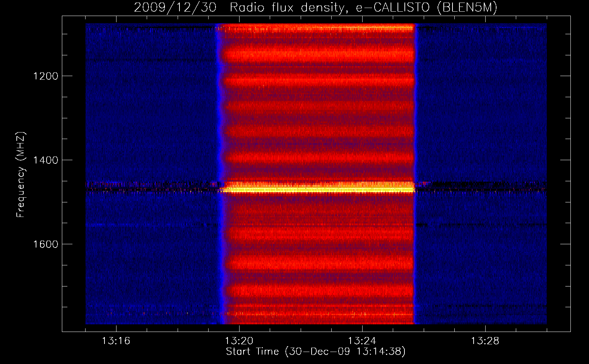Click the '13:20' time tick label
Screen dimensions: 589x364
click(x=239, y=341)
